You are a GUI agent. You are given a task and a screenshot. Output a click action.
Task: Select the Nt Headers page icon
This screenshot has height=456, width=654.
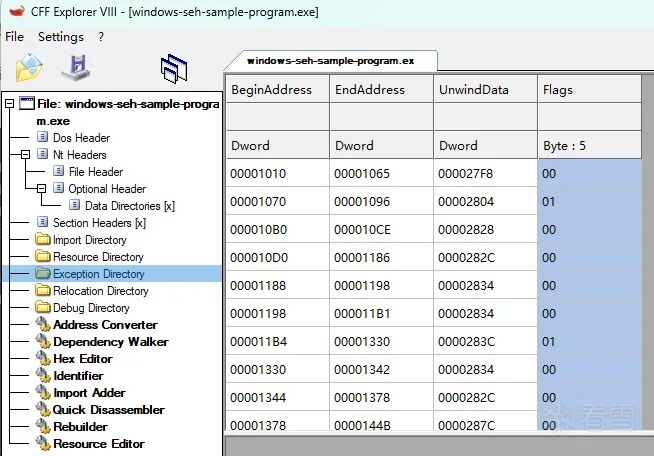click(43, 154)
